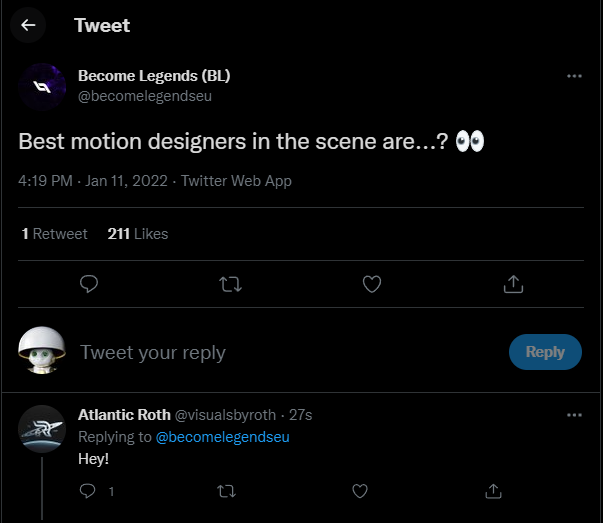Open the Atlantic Roth display name
Screen dimensions: 603x523
124,414
